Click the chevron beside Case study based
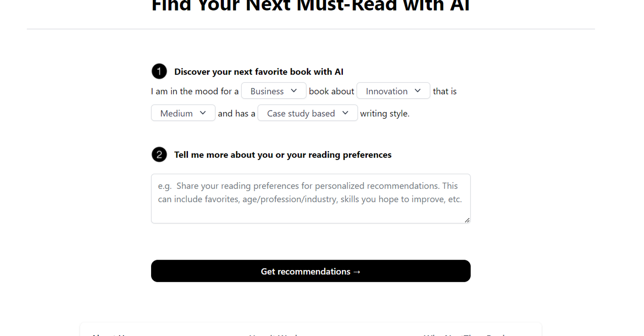The height and width of the screenshot is (336, 644). click(345, 113)
